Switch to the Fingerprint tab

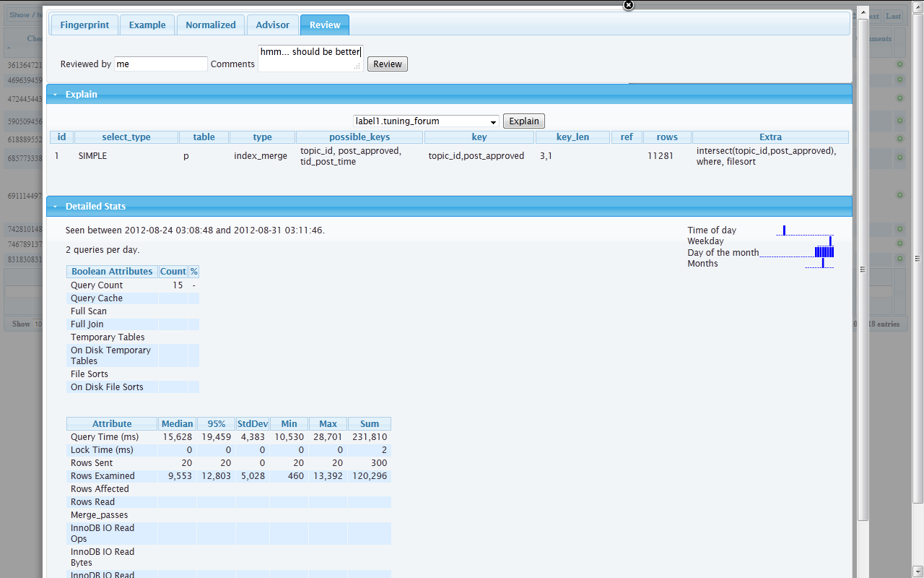pos(84,25)
